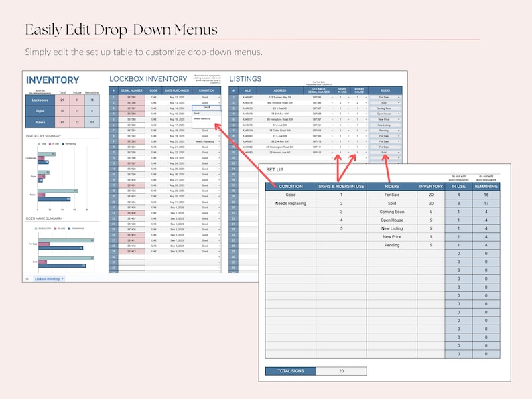Viewport: 532px width, 399px height.
Task: Click the Rider Name Summary bar chart
Action: click(x=63, y=249)
